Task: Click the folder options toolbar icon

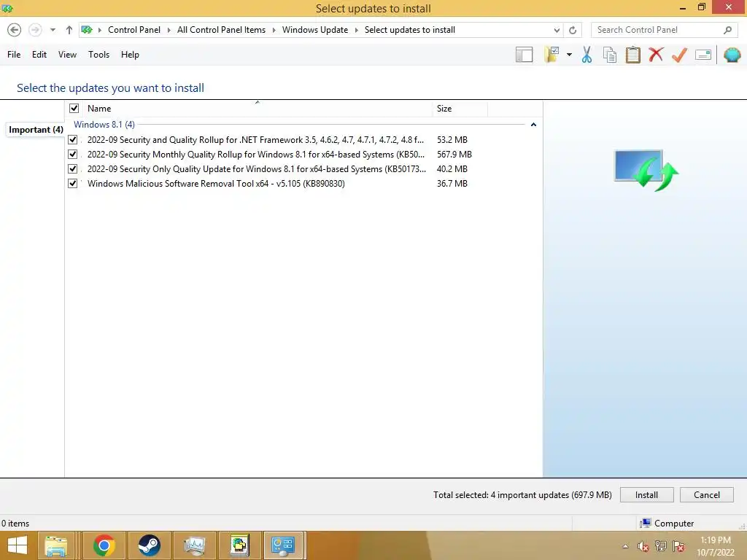Action: 551,55
